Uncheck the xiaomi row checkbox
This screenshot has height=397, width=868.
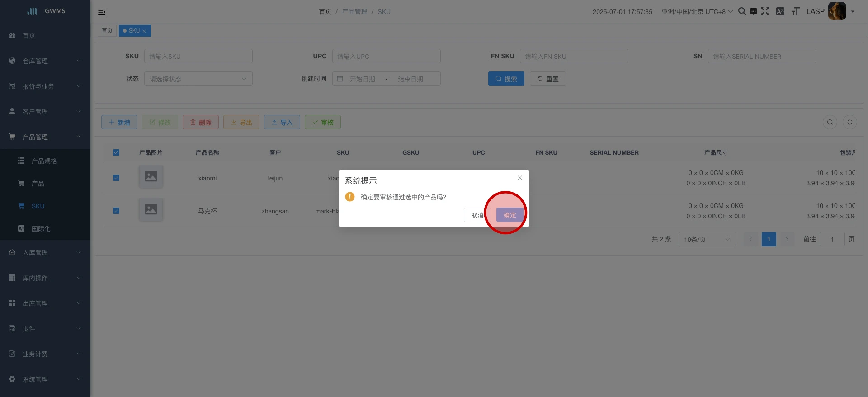(x=116, y=178)
